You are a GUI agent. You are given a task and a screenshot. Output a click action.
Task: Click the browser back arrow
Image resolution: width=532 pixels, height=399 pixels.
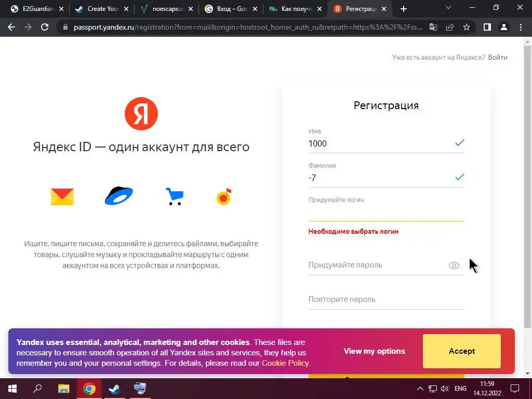coord(11,27)
